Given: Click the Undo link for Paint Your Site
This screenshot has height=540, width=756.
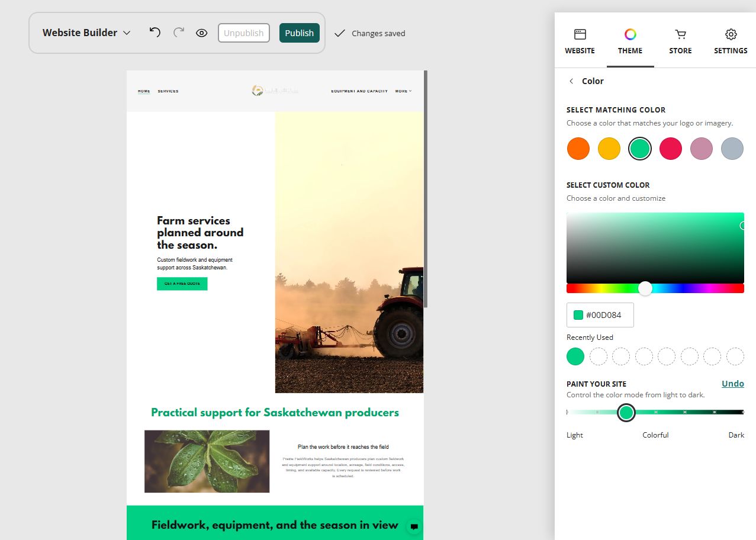Looking at the screenshot, I should pos(733,384).
